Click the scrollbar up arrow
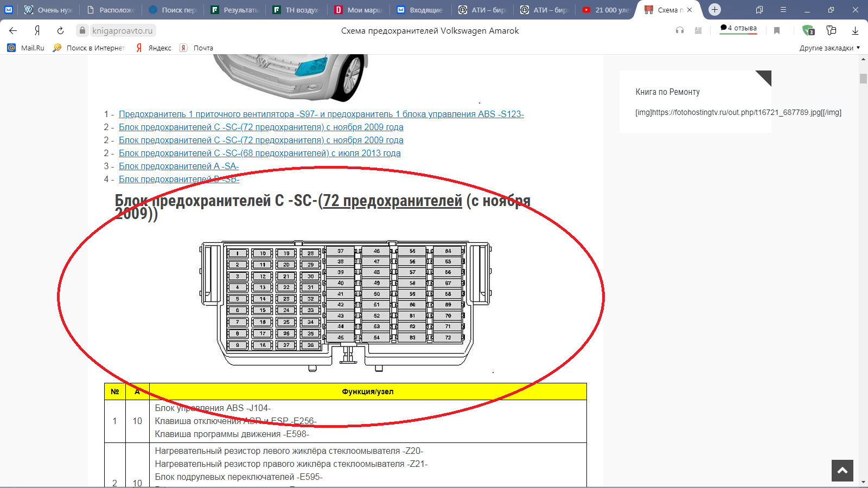868x488 pixels. click(863, 60)
